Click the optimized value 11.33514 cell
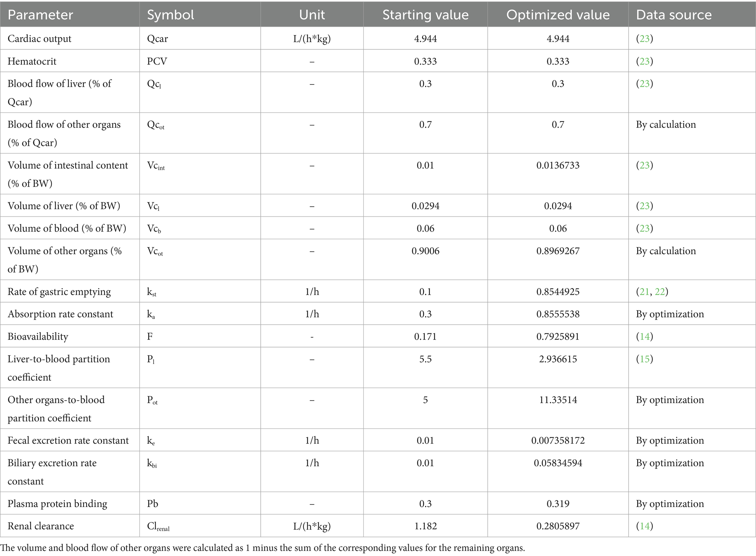The width and height of the screenshot is (756, 556). click(x=558, y=408)
